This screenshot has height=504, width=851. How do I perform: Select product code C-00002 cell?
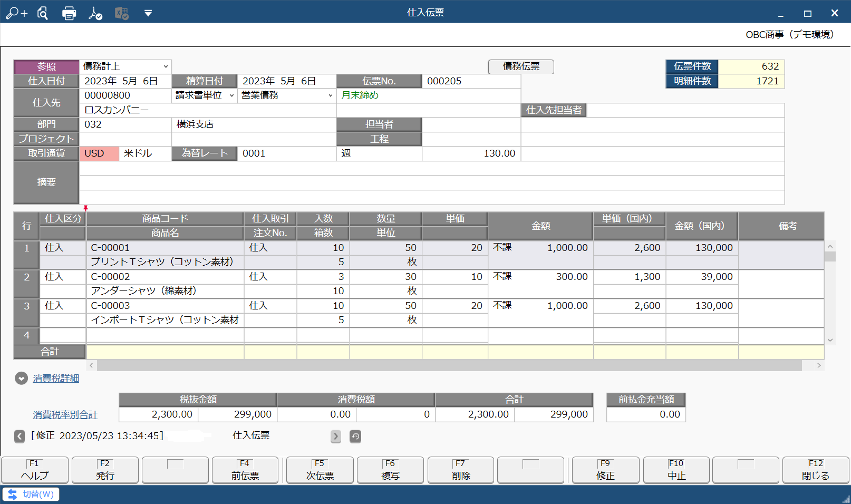point(165,277)
